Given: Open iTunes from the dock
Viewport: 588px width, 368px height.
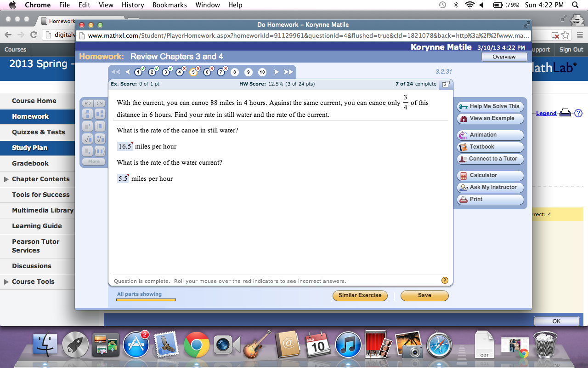Looking at the screenshot, I should click(349, 344).
